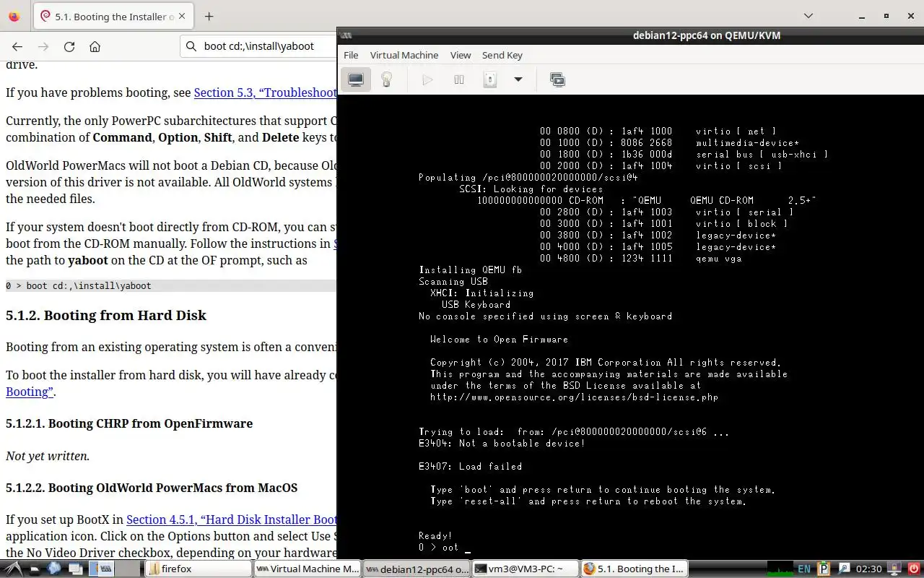The height and width of the screenshot is (578, 924).
Task: Open virtual hardware details lightbulb icon
Action: point(386,79)
